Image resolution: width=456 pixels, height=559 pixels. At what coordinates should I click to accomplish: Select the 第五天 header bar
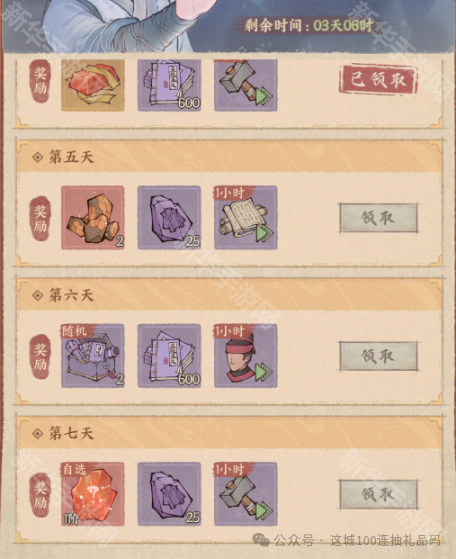pos(230,157)
